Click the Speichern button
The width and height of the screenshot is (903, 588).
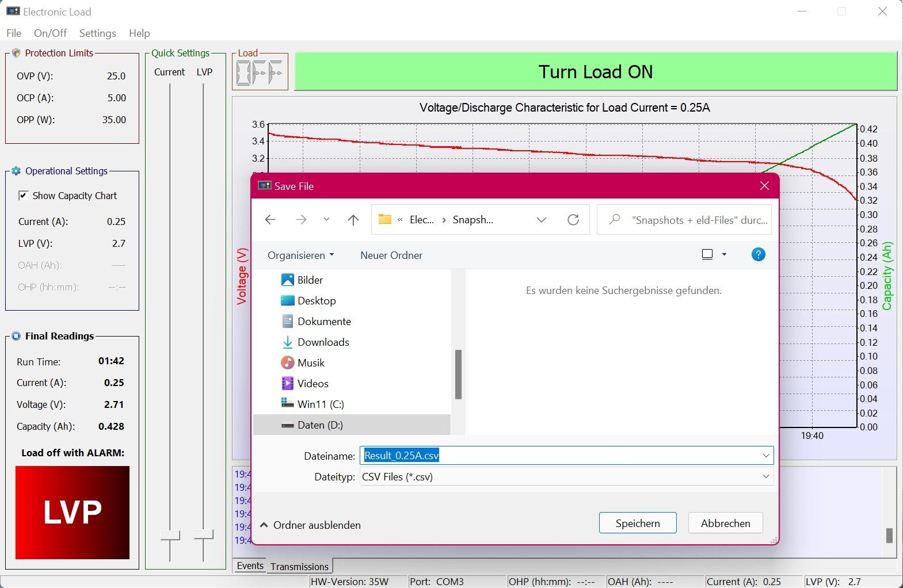(638, 524)
